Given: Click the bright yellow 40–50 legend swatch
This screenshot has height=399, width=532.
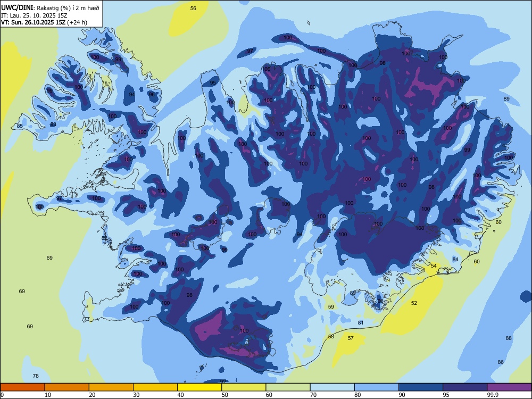Looking at the screenshot, I should [x=199, y=387].
